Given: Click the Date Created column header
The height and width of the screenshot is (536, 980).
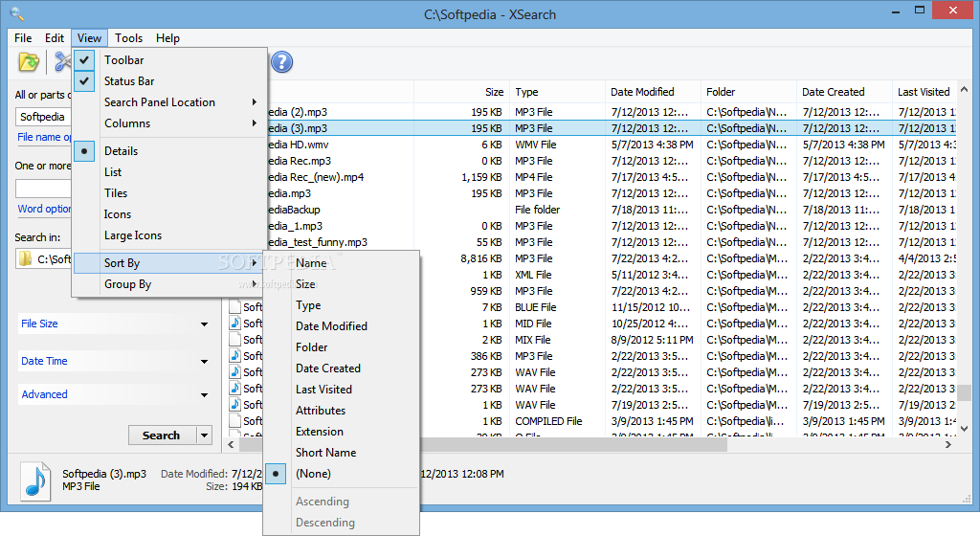Looking at the screenshot, I should tap(844, 92).
